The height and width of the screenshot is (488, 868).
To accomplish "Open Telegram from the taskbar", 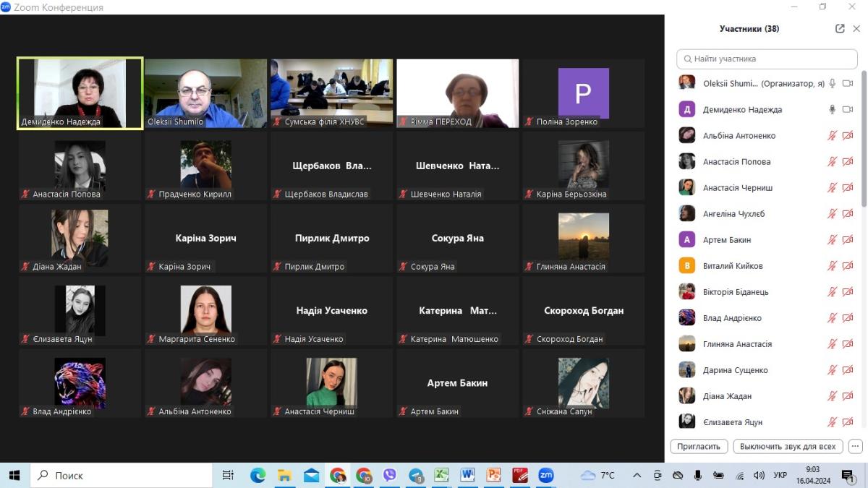I will tap(416, 475).
